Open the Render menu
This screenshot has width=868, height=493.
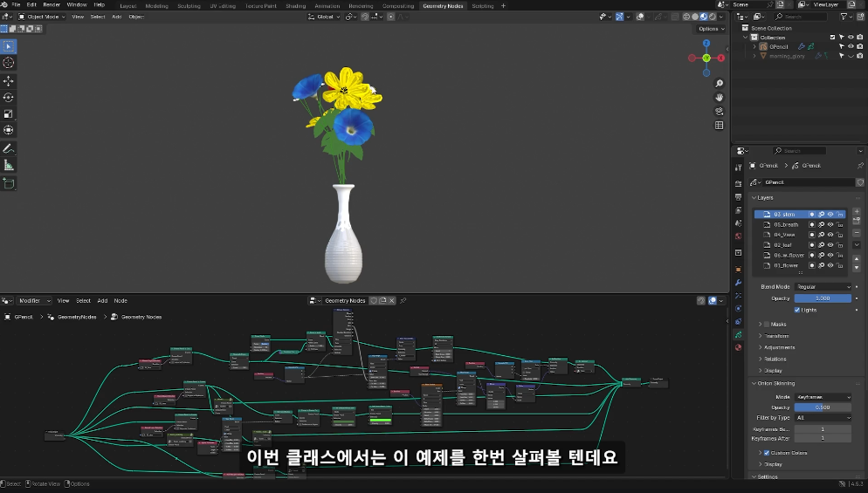pyautogui.click(x=52, y=5)
